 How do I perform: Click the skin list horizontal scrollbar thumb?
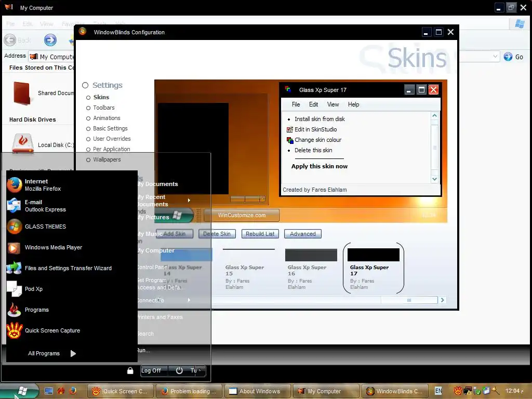(409, 300)
